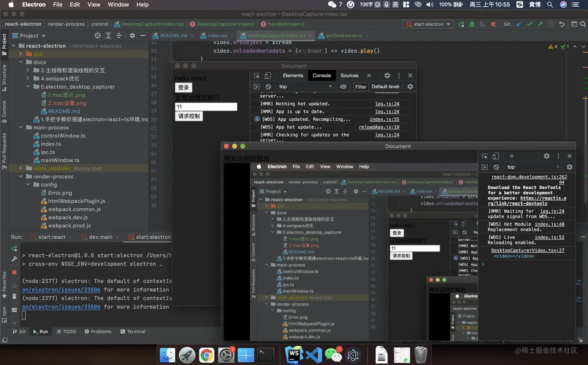Toggle console sidebar in the hello react DevTools
The image size is (588, 365).
click(256, 87)
